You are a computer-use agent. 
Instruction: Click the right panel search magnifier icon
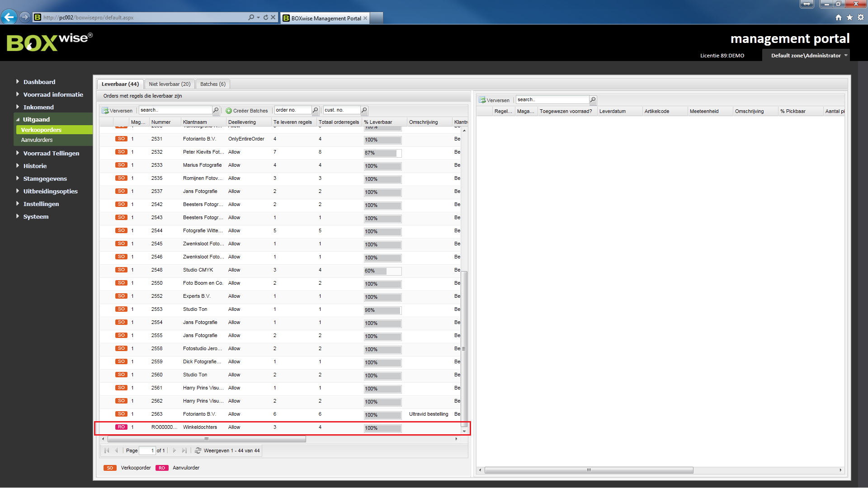(593, 100)
